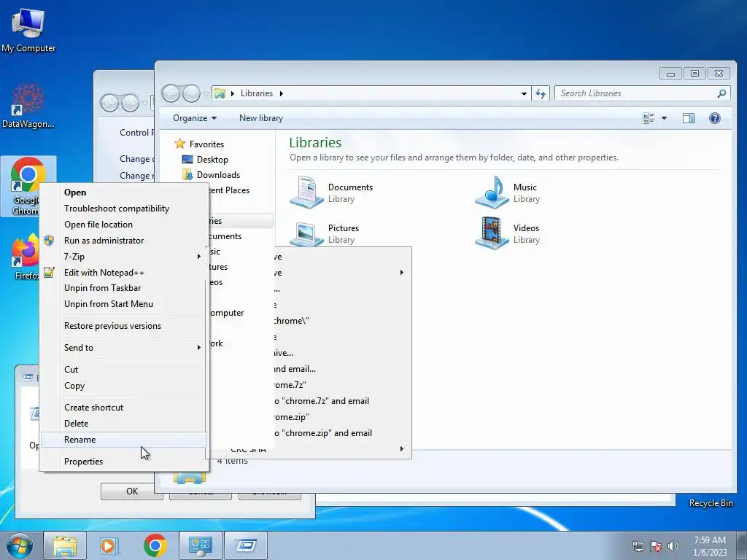The width and height of the screenshot is (747, 560).
Task: Open the Pictures library
Action: point(325,233)
